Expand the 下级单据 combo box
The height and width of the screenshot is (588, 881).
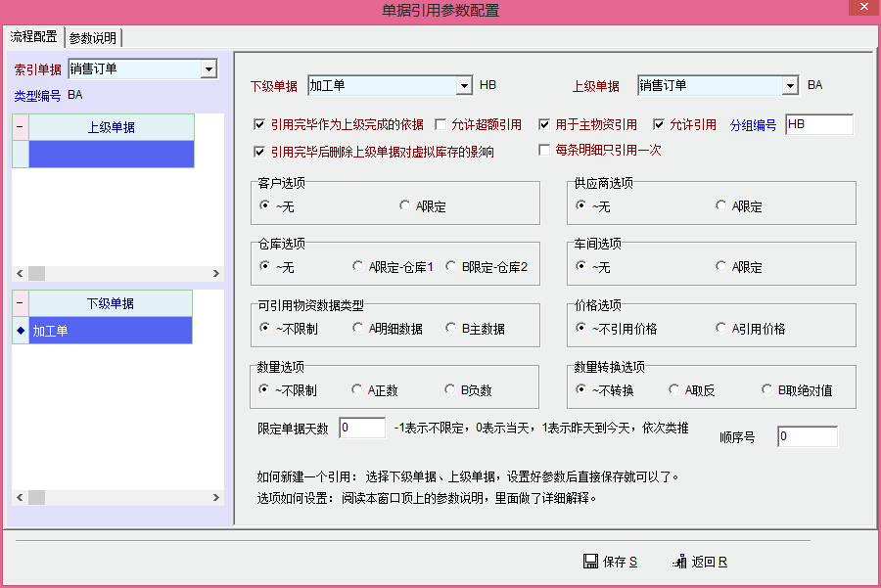[x=464, y=86]
